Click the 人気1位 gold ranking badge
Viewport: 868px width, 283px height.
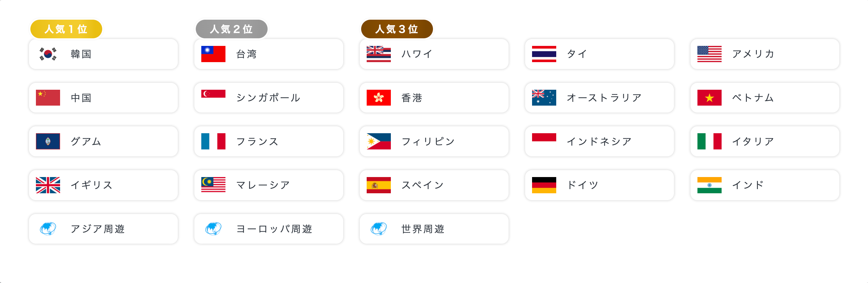pos(66,29)
